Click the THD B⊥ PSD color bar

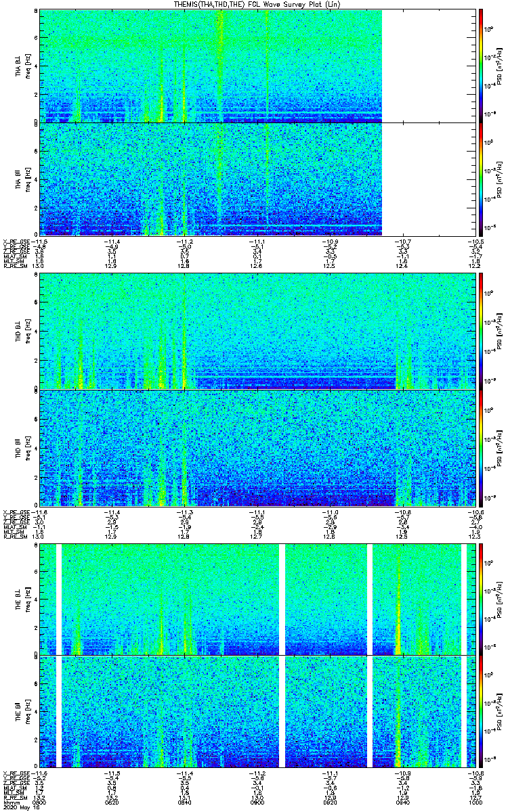pos(481,330)
